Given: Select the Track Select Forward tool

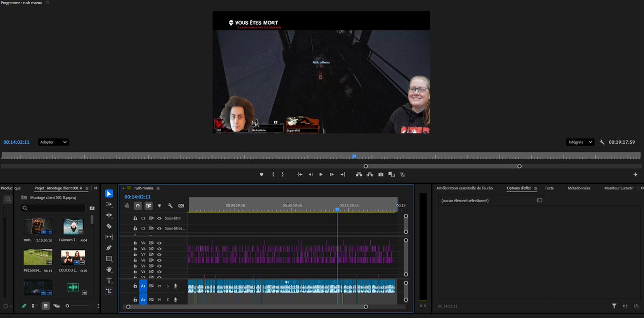Looking at the screenshot, I should [109, 204].
